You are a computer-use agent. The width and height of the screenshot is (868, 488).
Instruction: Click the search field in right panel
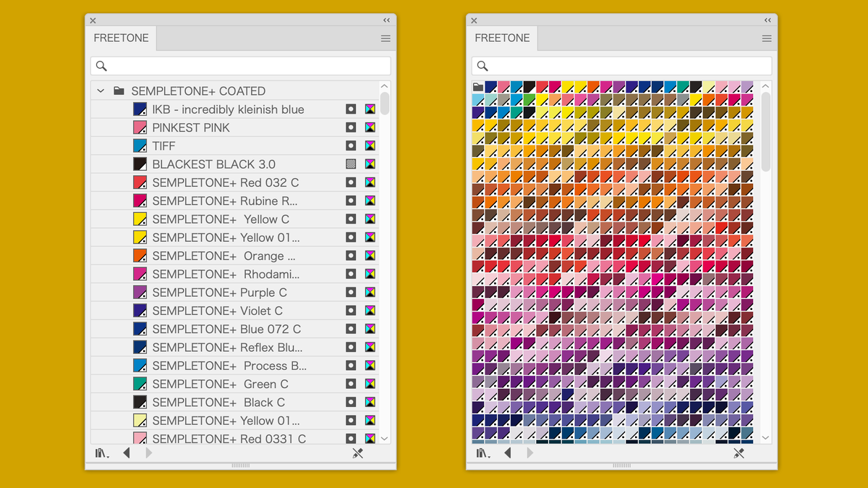click(621, 66)
